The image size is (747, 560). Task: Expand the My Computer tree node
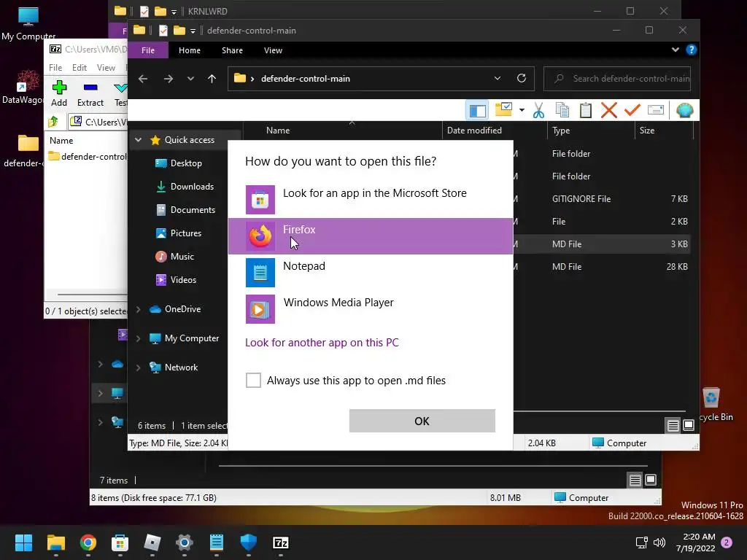tap(138, 338)
